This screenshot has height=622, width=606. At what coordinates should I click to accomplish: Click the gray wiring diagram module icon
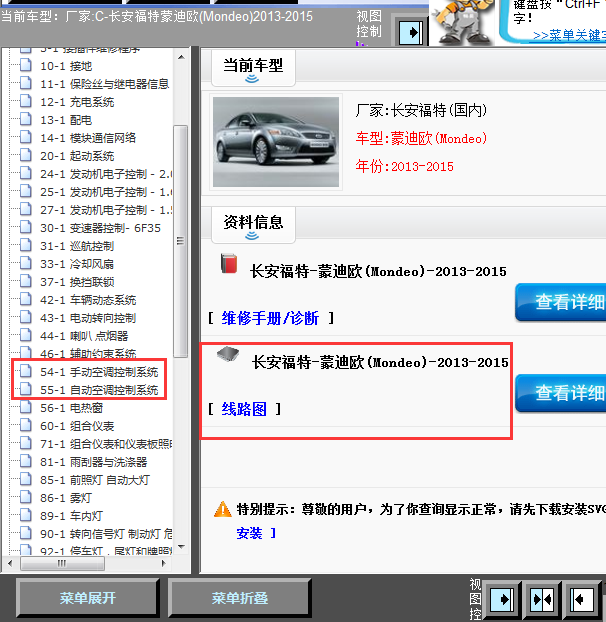(228, 353)
